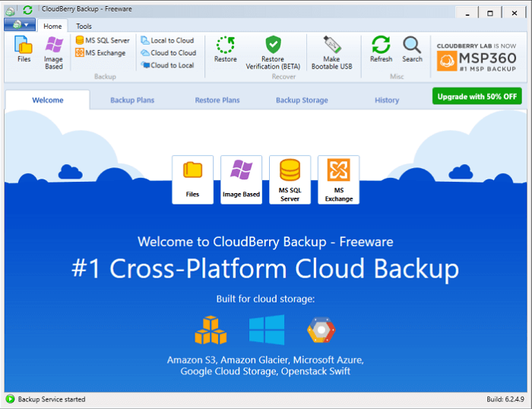Go to the Backup Storage tab
The image size is (532, 409).
point(302,100)
